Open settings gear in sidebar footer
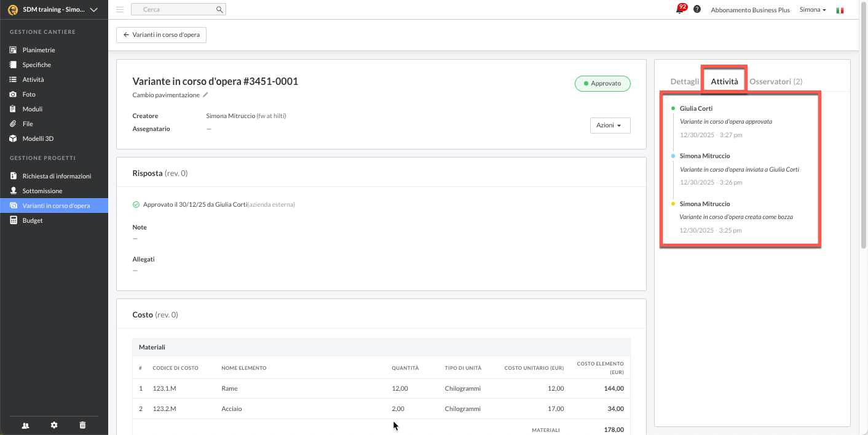This screenshot has width=868, height=435. 54,425
